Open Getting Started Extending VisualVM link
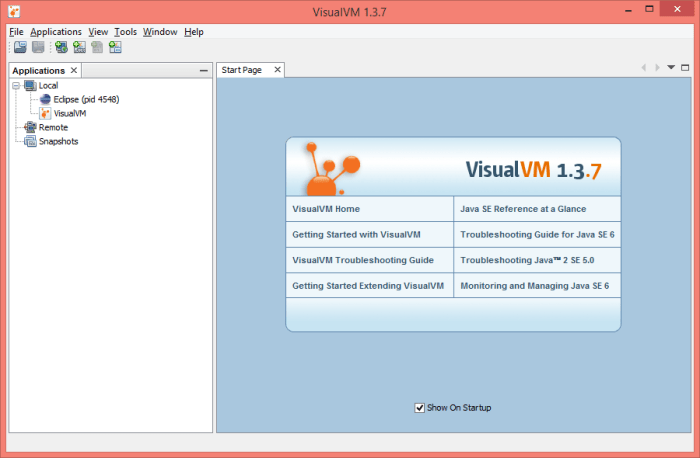Image resolution: width=700 pixels, height=458 pixels. pos(370,286)
